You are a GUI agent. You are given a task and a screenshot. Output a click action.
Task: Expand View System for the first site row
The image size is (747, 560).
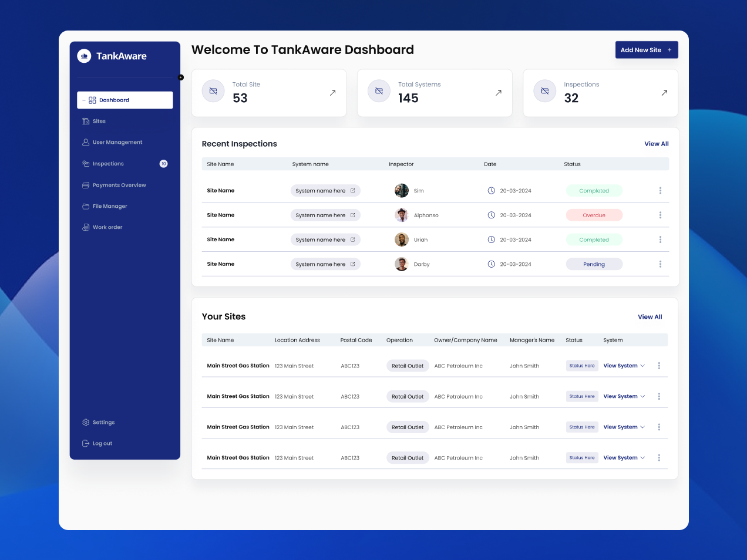pyautogui.click(x=624, y=365)
